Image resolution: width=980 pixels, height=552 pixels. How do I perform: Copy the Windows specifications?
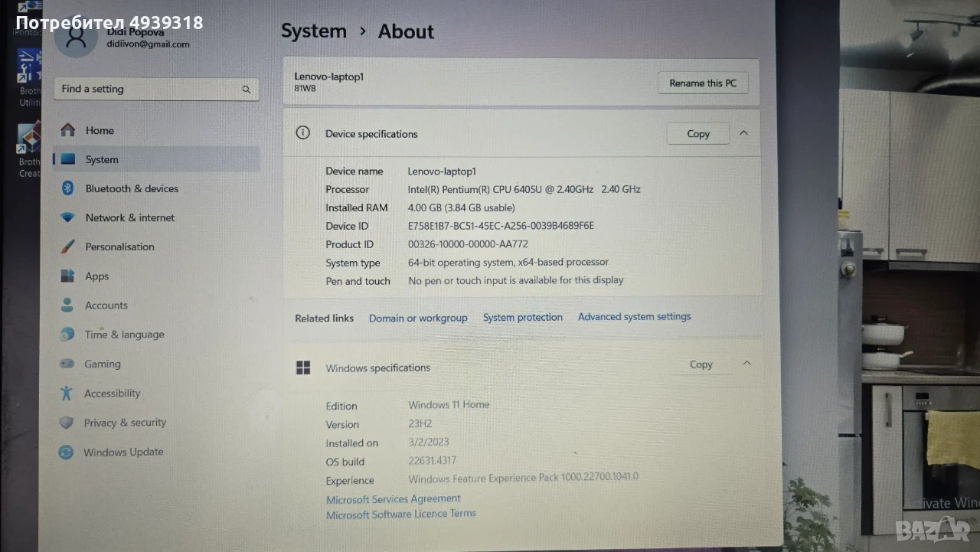[x=701, y=365]
